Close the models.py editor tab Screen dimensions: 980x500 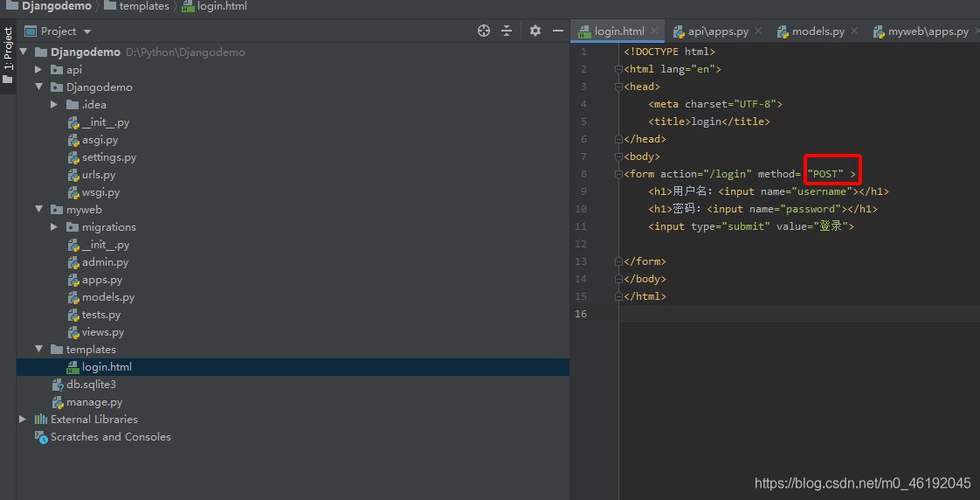tap(854, 31)
